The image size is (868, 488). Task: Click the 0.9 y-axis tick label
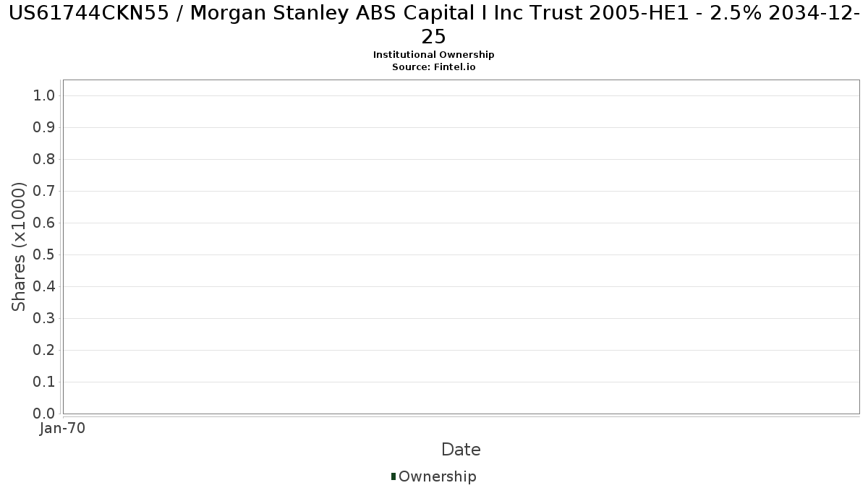point(44,128)
